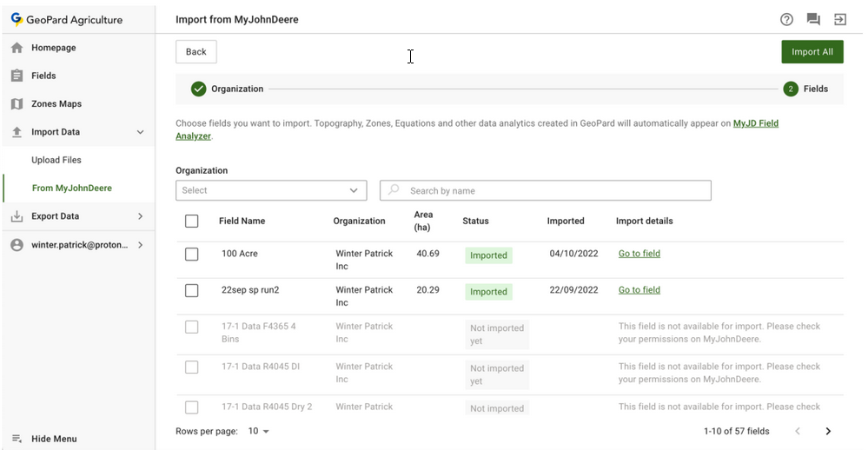Change the rows per page dropdown
868x450 pixels.
(259, 431)
